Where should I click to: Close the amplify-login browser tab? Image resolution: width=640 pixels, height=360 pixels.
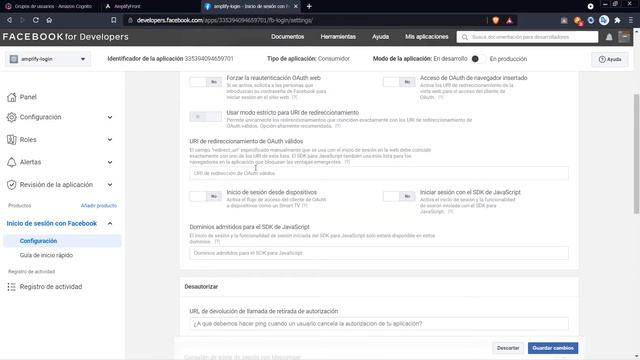coord(296,7)
